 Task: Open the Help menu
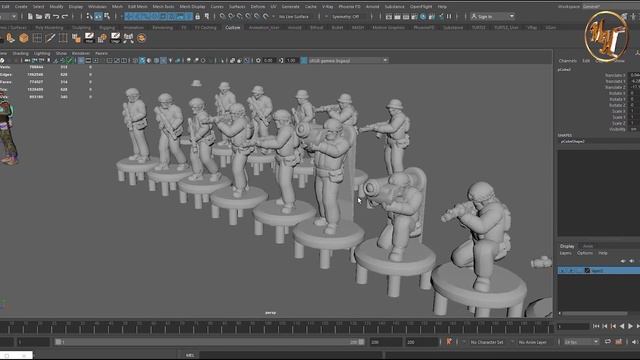[442, 7]
